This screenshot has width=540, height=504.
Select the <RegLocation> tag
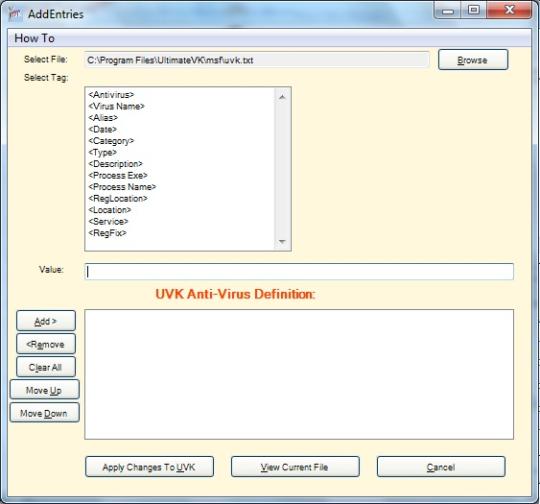[x=118, y=198]
